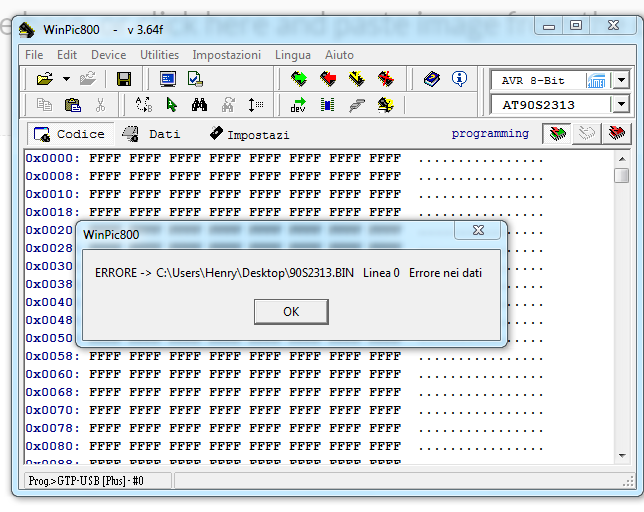Click the copy pages icon

coord(44,105)
